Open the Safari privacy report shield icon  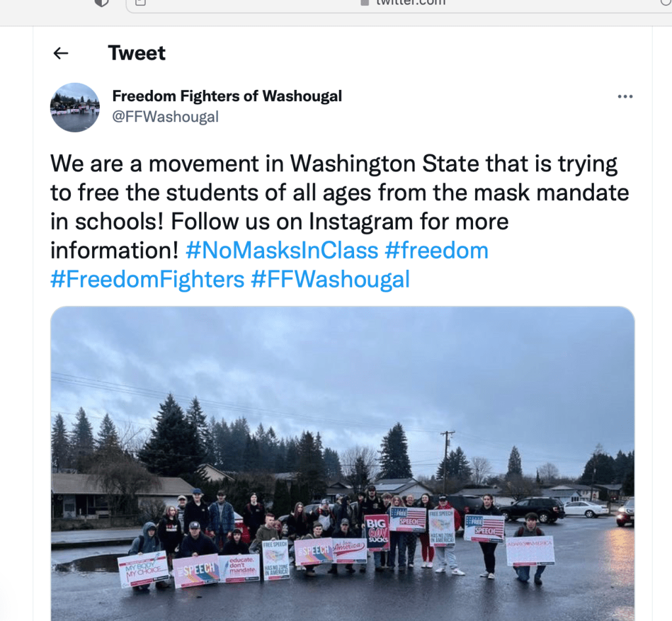coord(101,3)
